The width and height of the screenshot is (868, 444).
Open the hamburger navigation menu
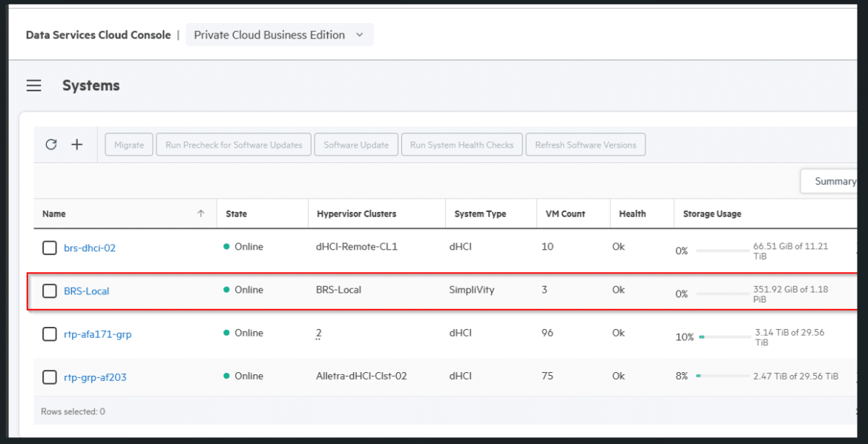pyautogui.click(x=34, y=86)
